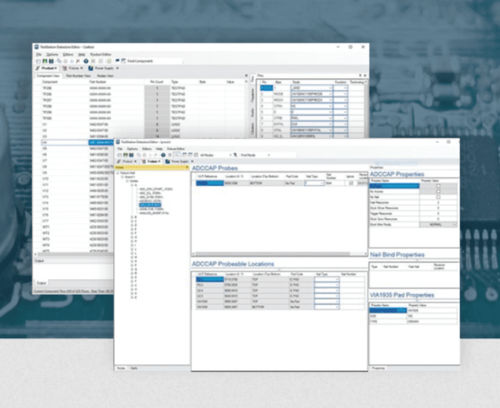Close the Fixture tab in back window

tap(82, 68)
